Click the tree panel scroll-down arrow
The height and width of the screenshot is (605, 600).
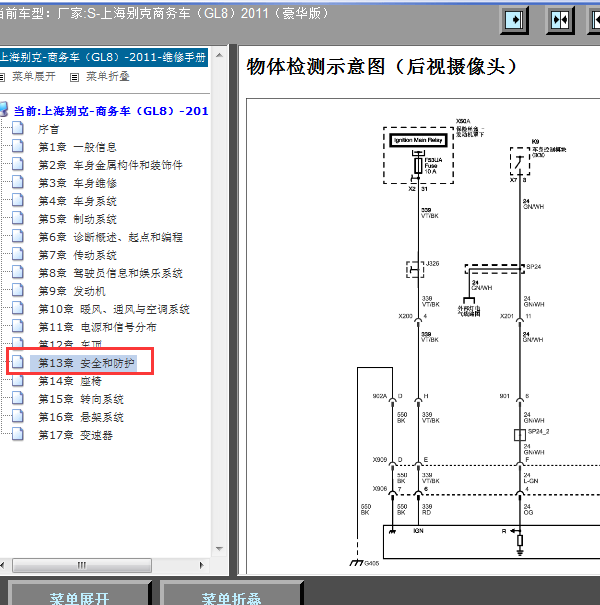tap(220, 548)
